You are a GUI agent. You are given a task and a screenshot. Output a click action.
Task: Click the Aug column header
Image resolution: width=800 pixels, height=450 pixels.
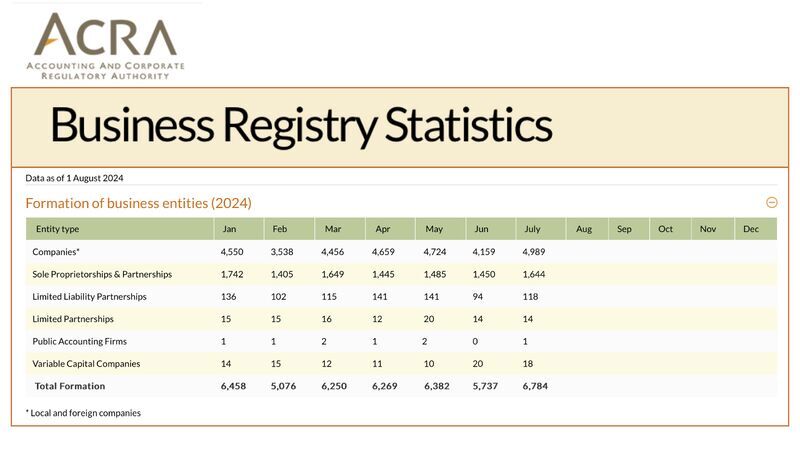point(584,229)
